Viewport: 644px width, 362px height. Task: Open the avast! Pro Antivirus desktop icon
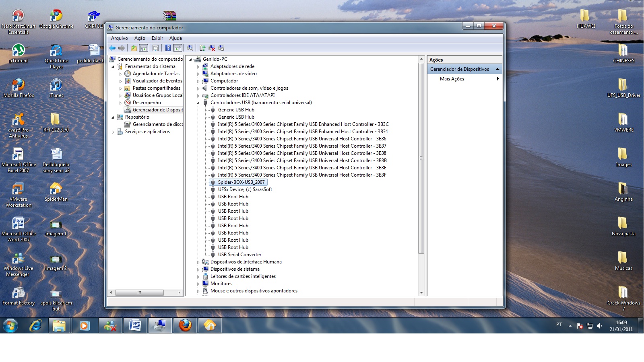pyautogui.click(x=19, y=125)
